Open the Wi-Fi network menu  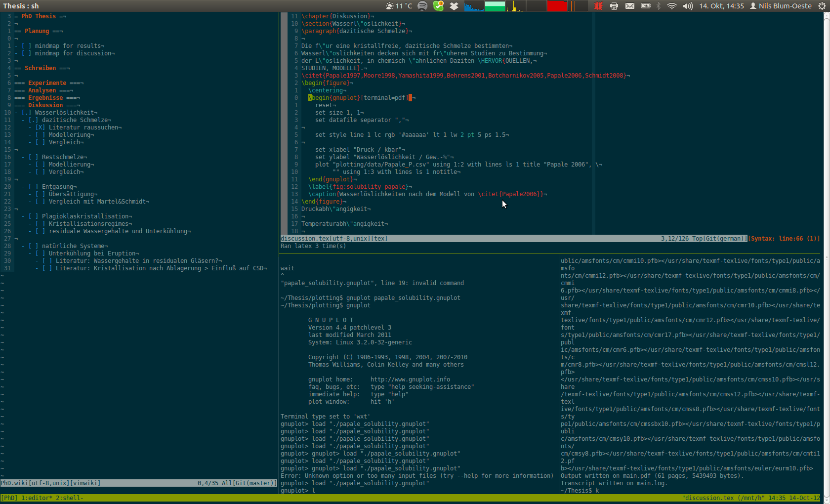[672, 6]
